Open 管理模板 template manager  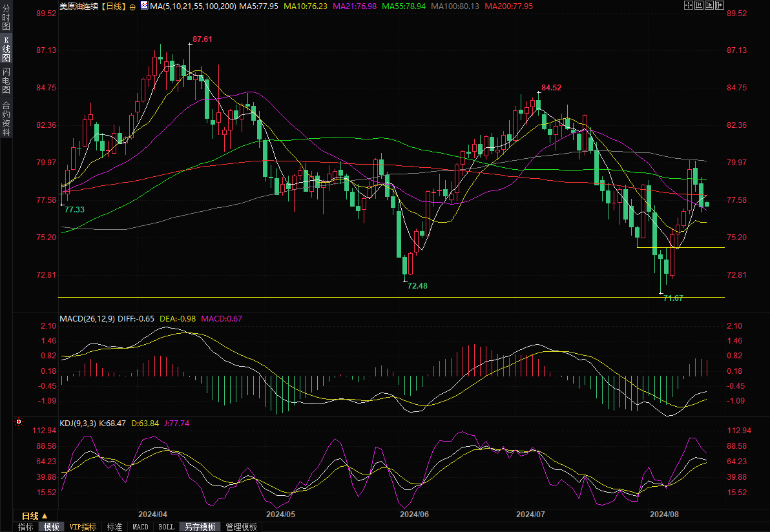pyautogui.click(x=241, y=527)
